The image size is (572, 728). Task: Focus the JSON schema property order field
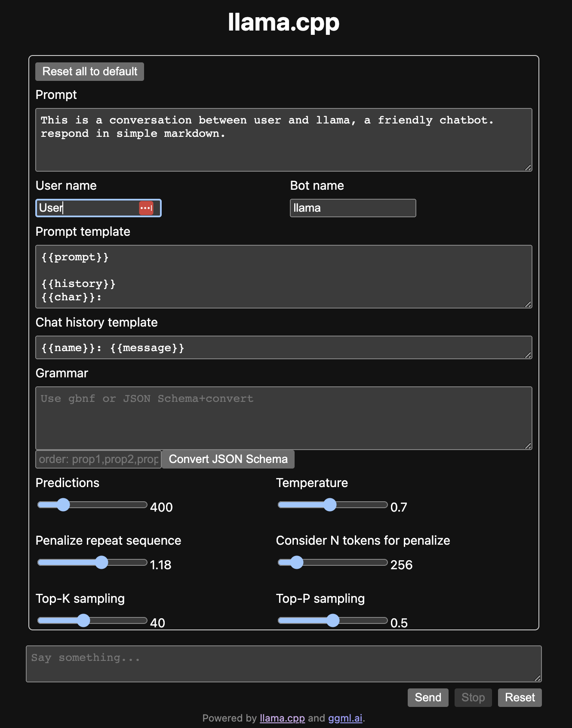coord(98,459)
